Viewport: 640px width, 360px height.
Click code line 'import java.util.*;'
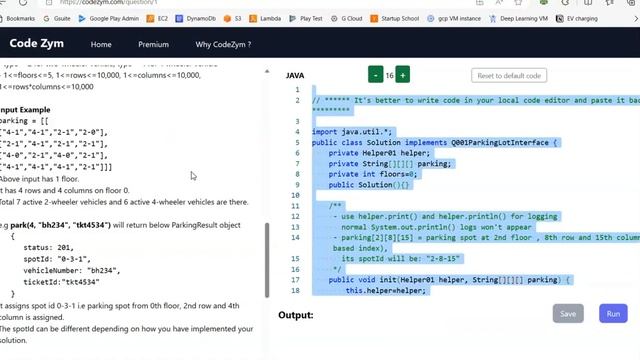[352, 132]
